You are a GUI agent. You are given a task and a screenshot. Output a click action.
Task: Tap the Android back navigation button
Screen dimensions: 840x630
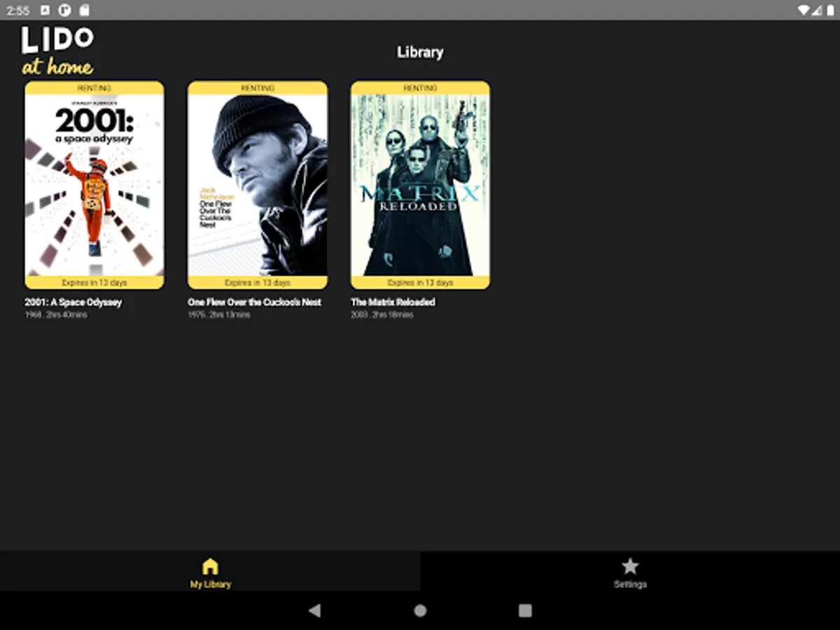314,610
